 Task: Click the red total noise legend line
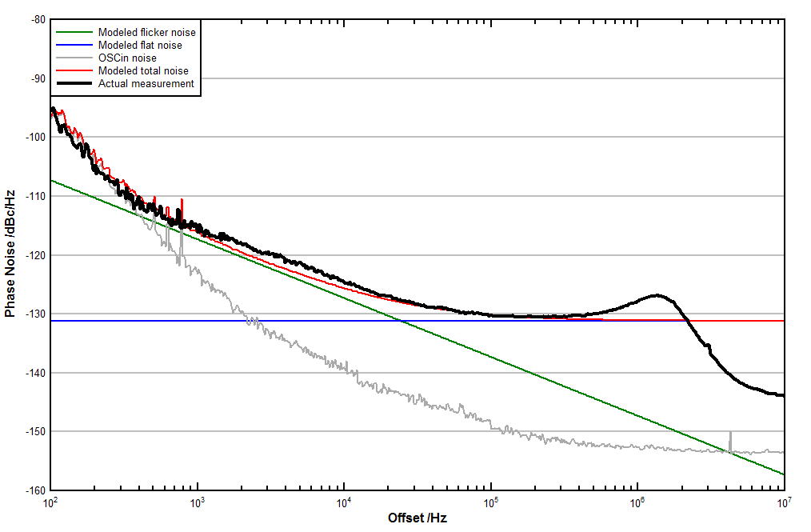(x=74, y=70)
